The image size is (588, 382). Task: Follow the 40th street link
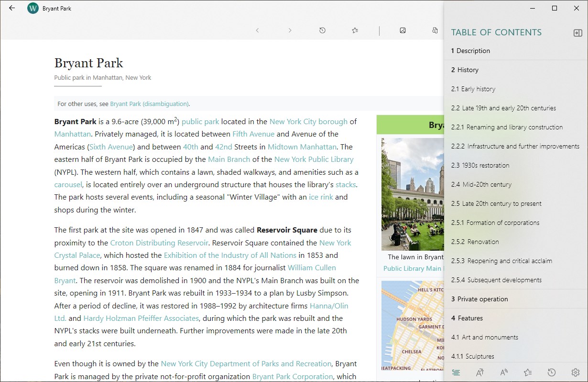coord(190,147)
